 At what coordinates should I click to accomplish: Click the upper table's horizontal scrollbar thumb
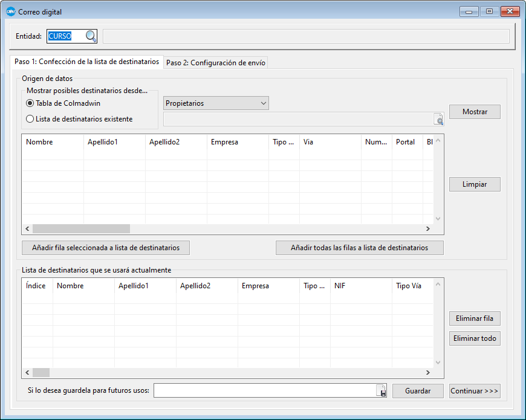[x=81, y=229]
